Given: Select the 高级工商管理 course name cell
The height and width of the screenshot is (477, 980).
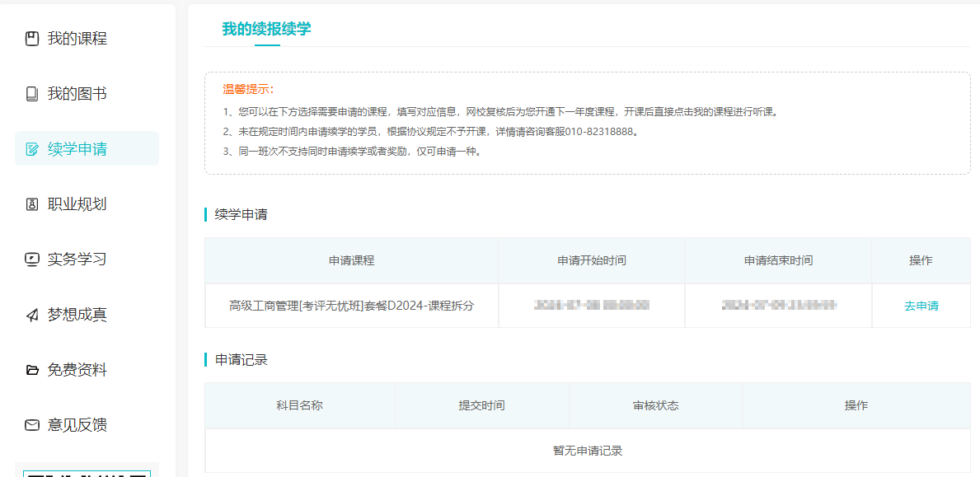Looking at the screenshot, I should [349, 304].
